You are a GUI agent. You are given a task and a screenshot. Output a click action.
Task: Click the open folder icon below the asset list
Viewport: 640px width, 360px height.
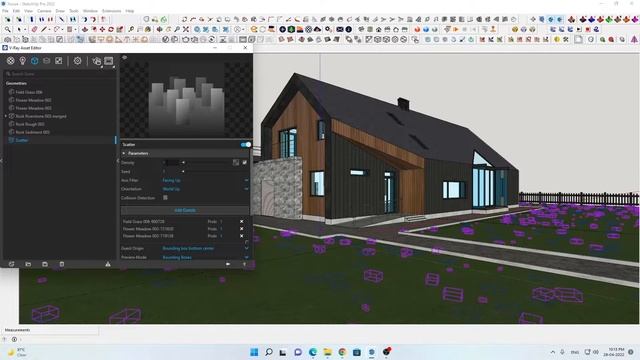28,264
